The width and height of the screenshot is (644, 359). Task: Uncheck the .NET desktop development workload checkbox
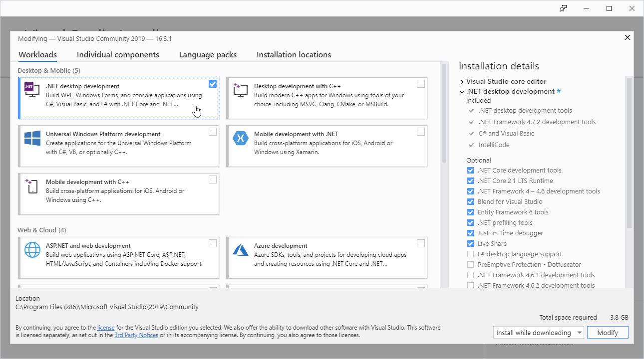[x=213, y=84]
